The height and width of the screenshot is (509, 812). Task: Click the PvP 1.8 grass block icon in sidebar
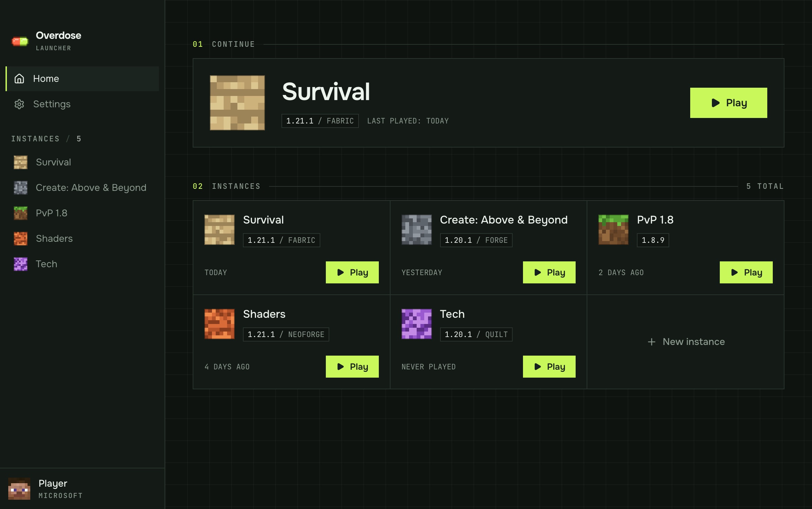[21, 213]
